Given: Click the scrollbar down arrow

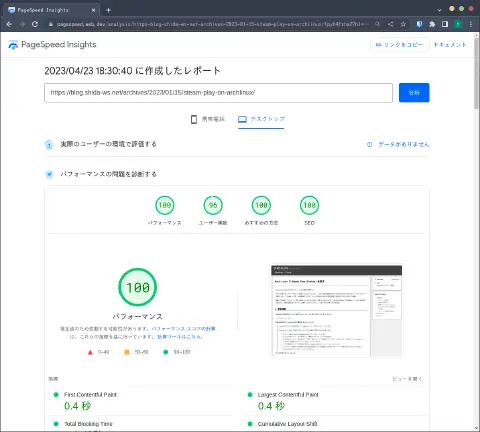Looking at the screenshot, I should pyautogui.click(x=476, y=428).
